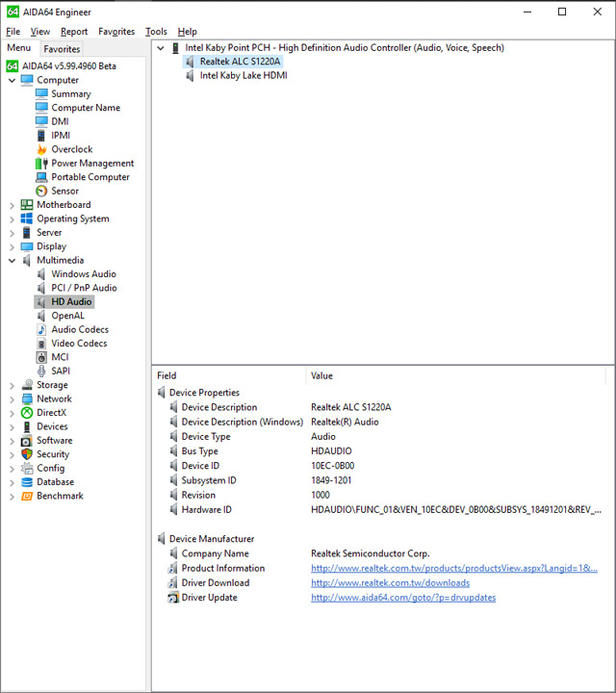Click the Motherboard category icon
The image size is (616, 693).
(27, 205)
